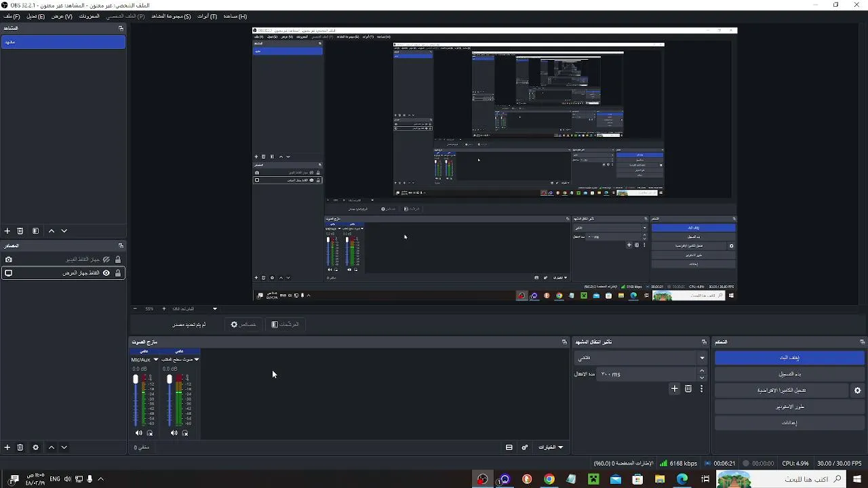Screen dimensions: 868x488
Task: Select the مشهد scene in Scenes list
Action: (x=63, y=42)
